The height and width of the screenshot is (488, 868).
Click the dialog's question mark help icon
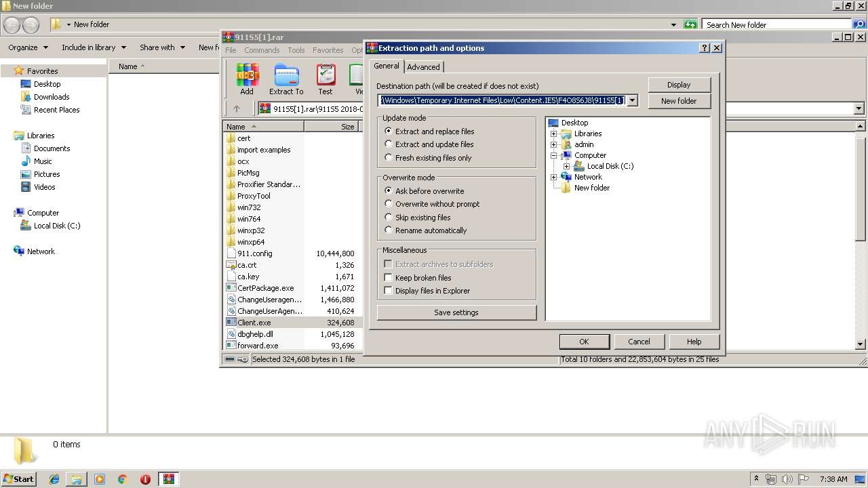coord(705,48)
